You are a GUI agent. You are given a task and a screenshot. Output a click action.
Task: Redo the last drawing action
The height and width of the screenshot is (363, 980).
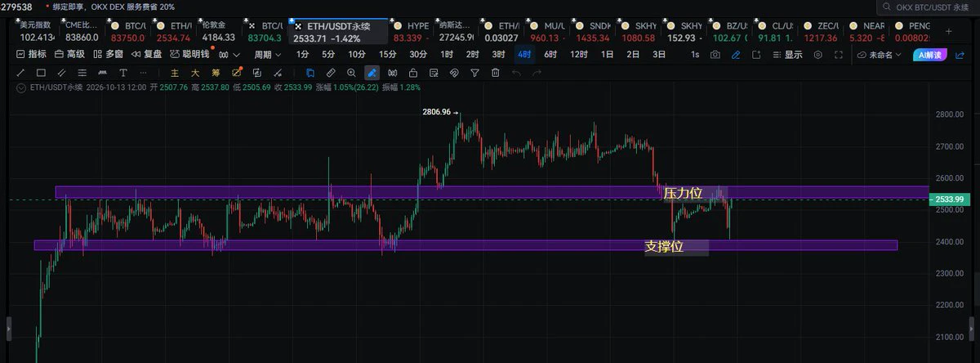click(537, 72)
